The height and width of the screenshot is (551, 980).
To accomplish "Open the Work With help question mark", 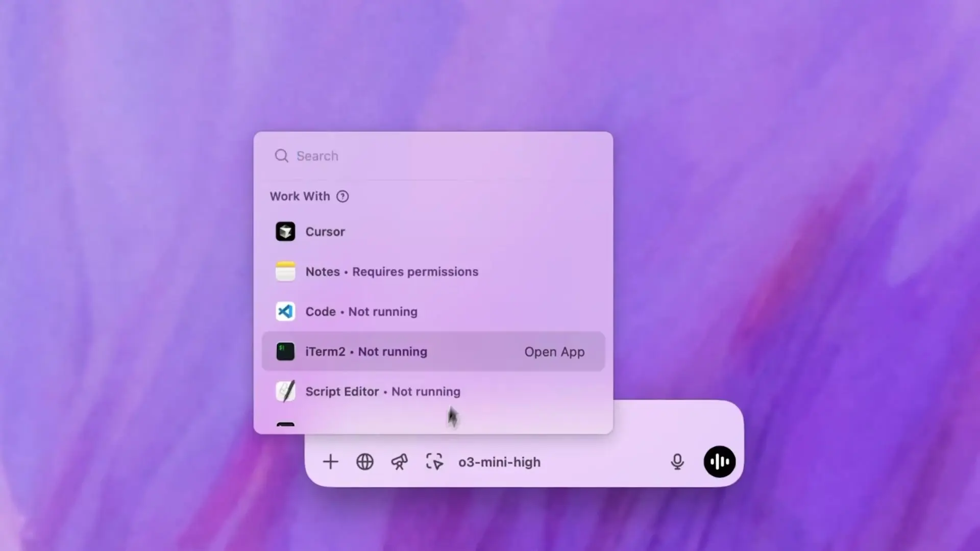I will 342,196.
